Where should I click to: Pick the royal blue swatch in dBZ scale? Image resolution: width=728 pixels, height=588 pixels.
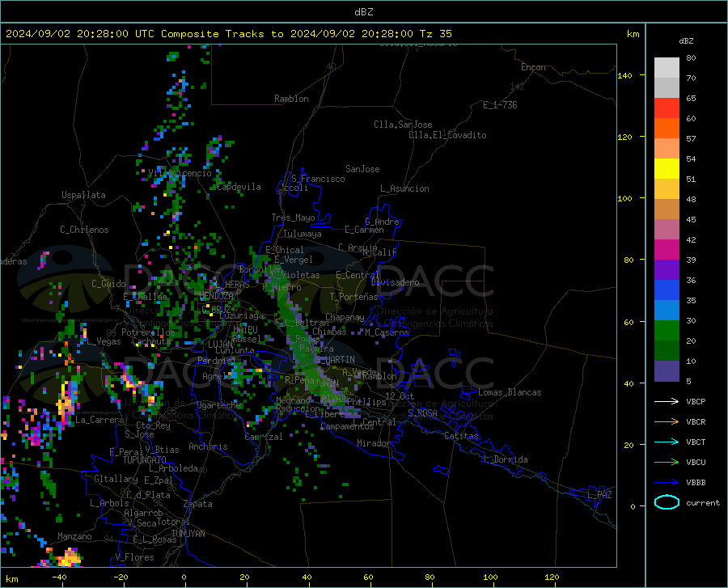pyautogui.click(x=667, y=290)
